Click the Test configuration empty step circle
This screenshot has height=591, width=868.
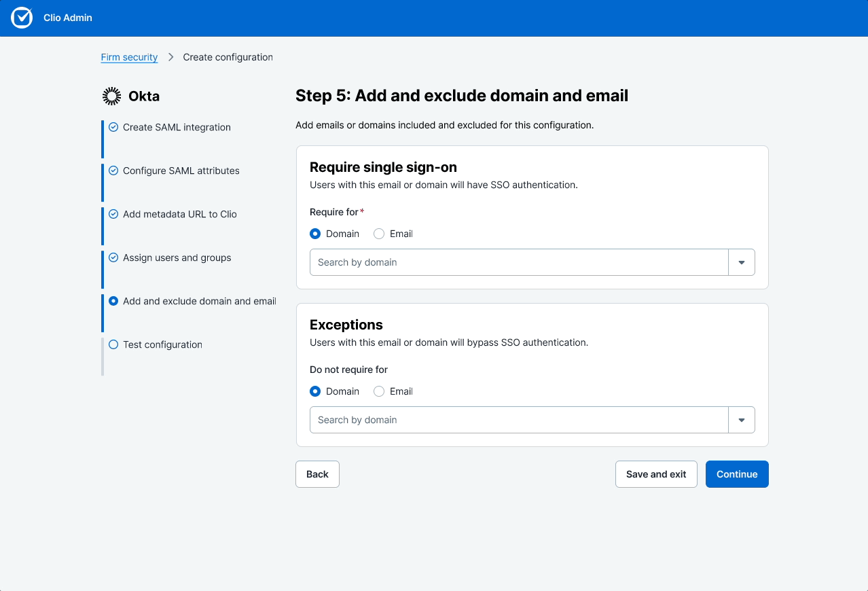(113, 344)
